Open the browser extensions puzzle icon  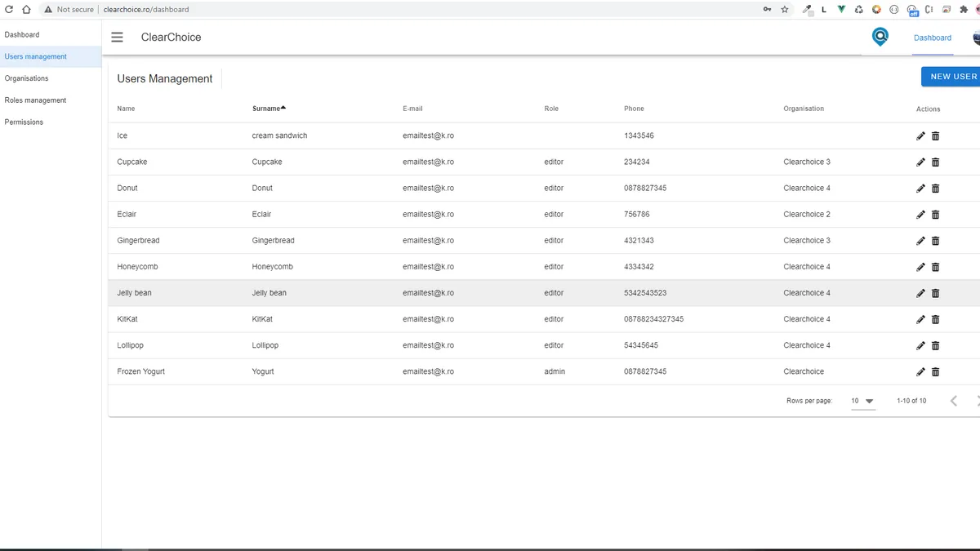point(964,10)
